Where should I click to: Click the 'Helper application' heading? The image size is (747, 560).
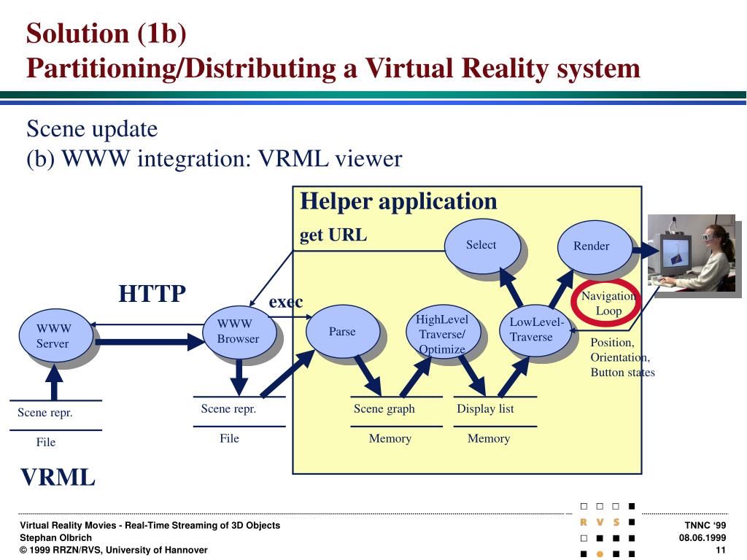pyautogui.click(x=398, y=201)
